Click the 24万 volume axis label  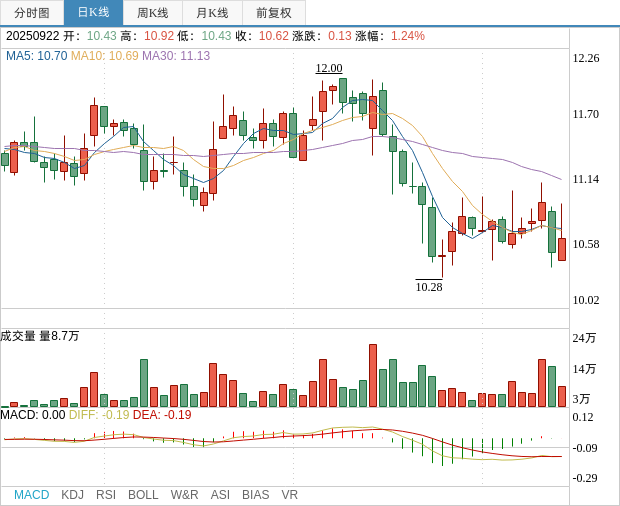[584, 338]
